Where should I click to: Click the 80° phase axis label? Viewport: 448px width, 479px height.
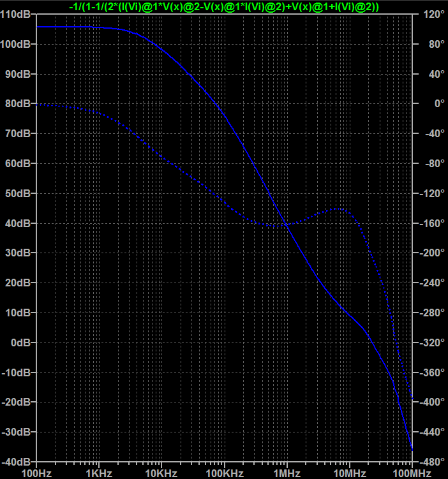436,44
